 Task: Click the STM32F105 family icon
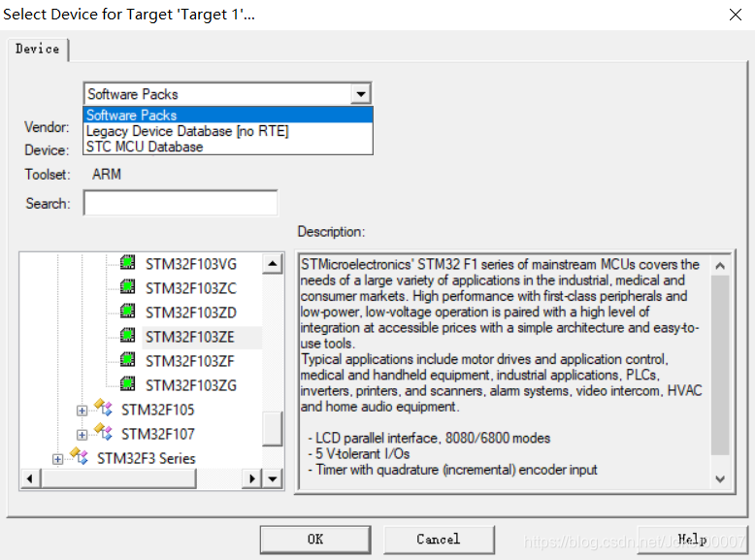pos(104,408)
